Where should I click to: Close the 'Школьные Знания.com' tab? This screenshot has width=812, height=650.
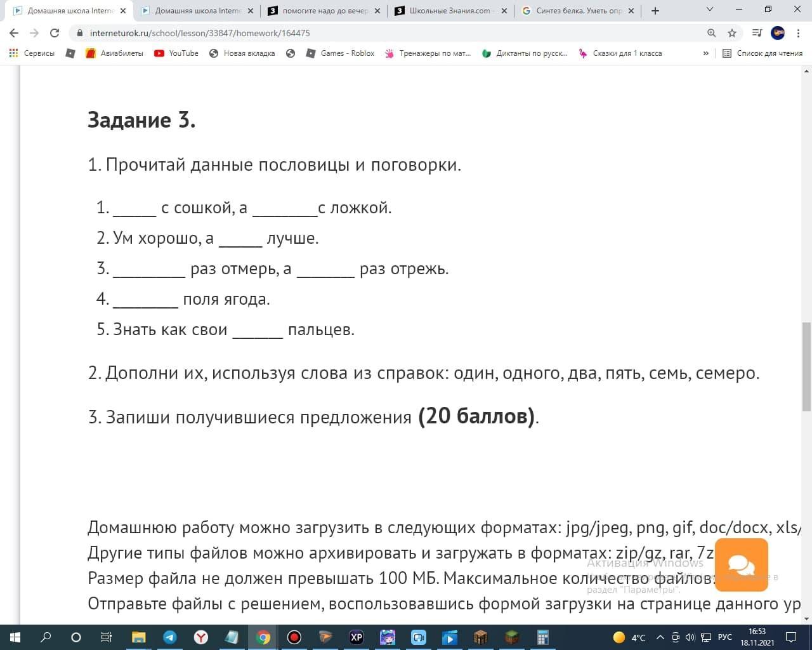(x=504, y=11)
